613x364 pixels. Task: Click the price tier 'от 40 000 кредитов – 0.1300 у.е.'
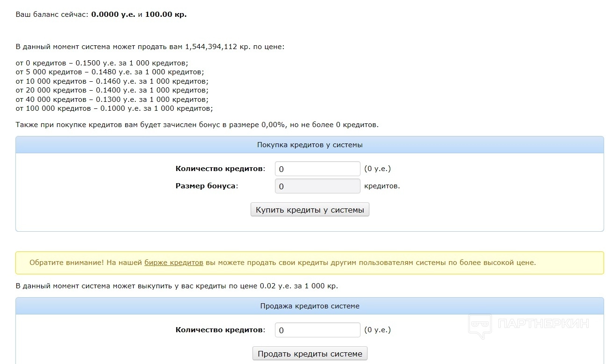click(x=112, y=99)
